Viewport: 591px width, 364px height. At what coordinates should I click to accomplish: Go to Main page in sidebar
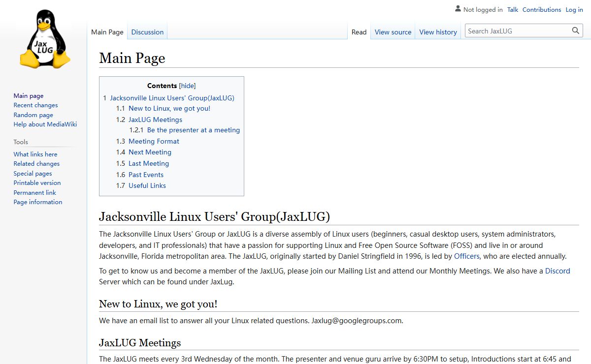tap(29, 96)
